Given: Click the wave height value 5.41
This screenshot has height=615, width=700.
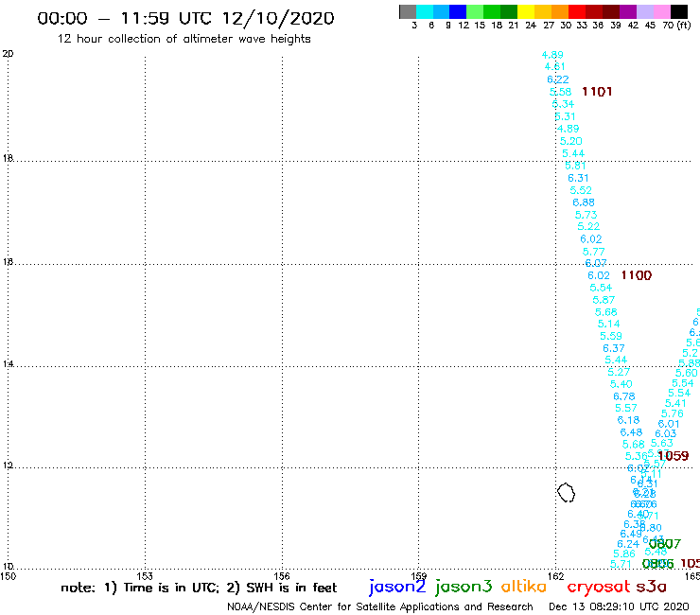Looking at the screenshot, I should pyautogui.click(x=675, y=403).
